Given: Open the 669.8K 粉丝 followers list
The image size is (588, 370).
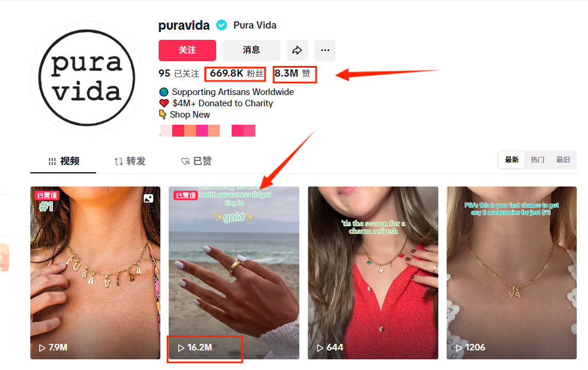Looking at the screenshot, I should 236,74.
